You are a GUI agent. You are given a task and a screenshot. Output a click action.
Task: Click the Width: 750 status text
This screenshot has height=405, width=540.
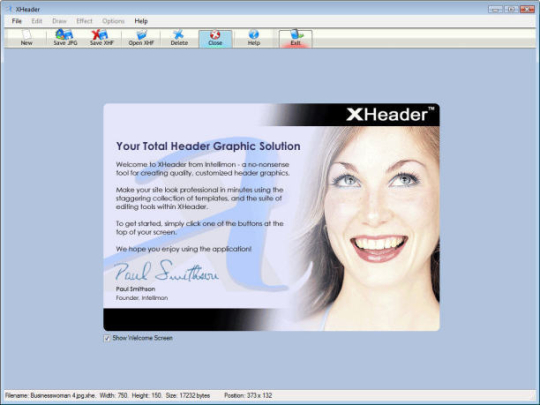[x=114, y=395]
